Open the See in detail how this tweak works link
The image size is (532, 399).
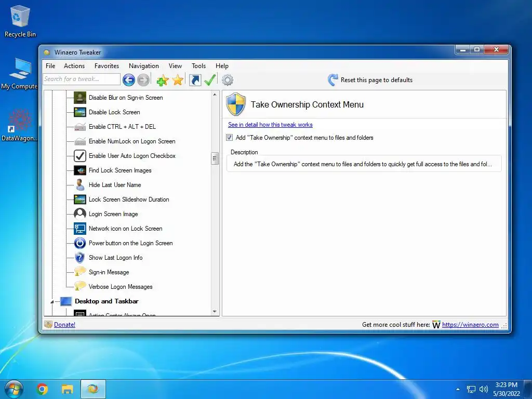click(x=270, y=125)
